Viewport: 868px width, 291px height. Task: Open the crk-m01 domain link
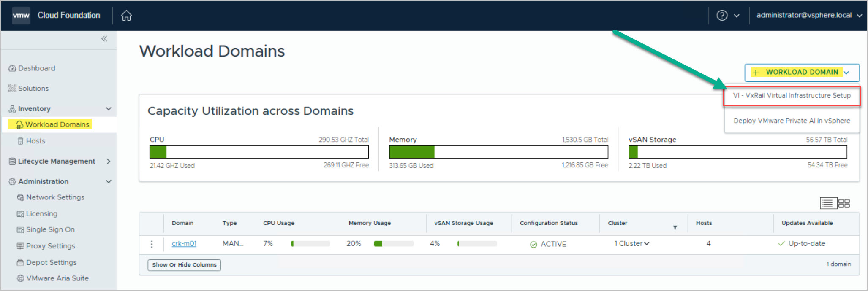pyautogui.click(x=184, y=244)
